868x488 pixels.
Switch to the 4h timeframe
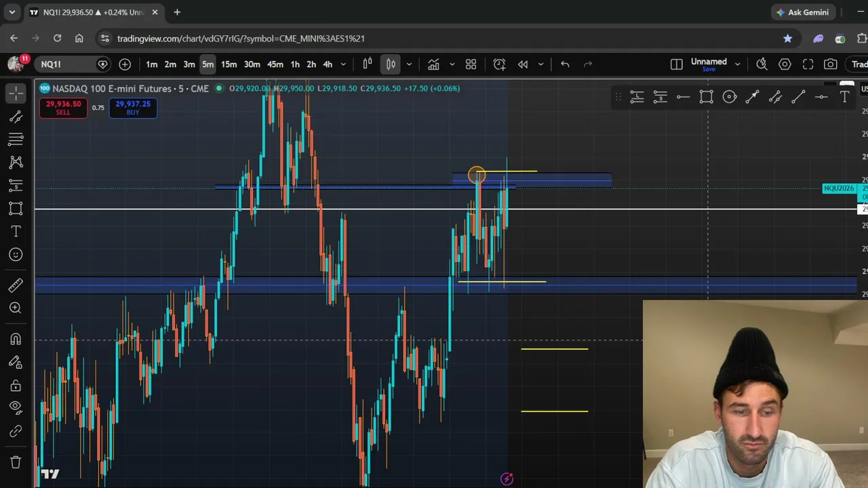[x=328, y=64]
